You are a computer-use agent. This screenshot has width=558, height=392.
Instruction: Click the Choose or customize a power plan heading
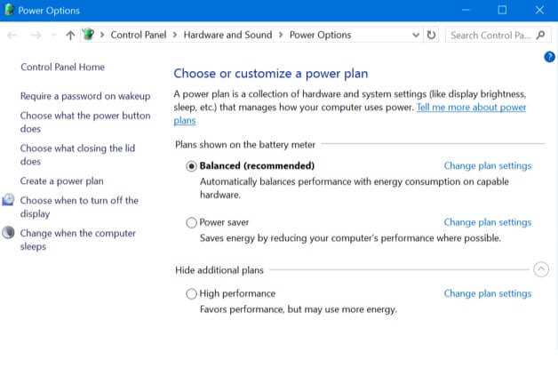tap(271, 74)
